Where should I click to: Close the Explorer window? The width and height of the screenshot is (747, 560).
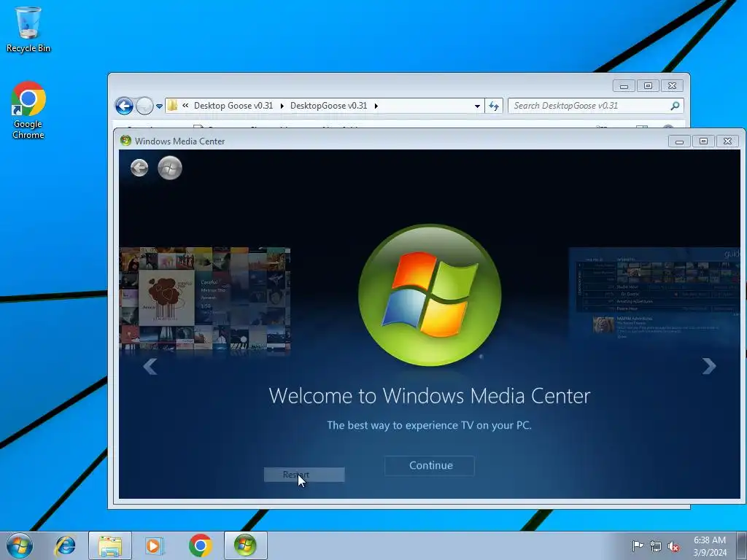coord(672,86)
